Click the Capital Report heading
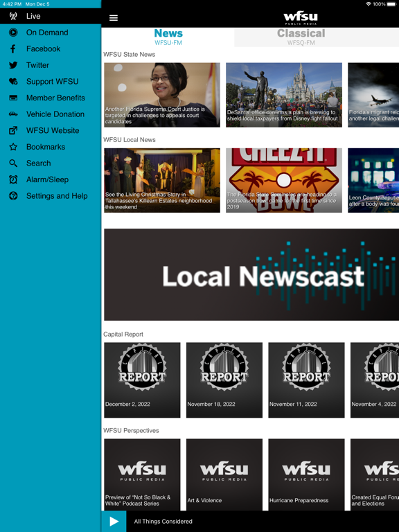The height and width of the screenshot is (532, 399). point(123,334)
